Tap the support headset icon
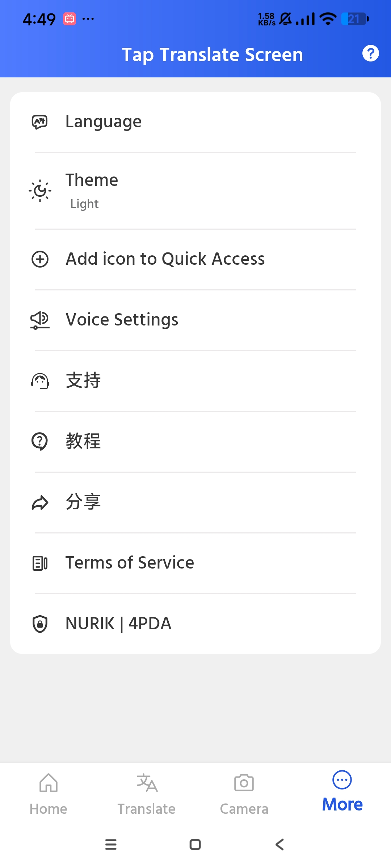The width and height of the screenshot is (391, 868). pos(40,381)
